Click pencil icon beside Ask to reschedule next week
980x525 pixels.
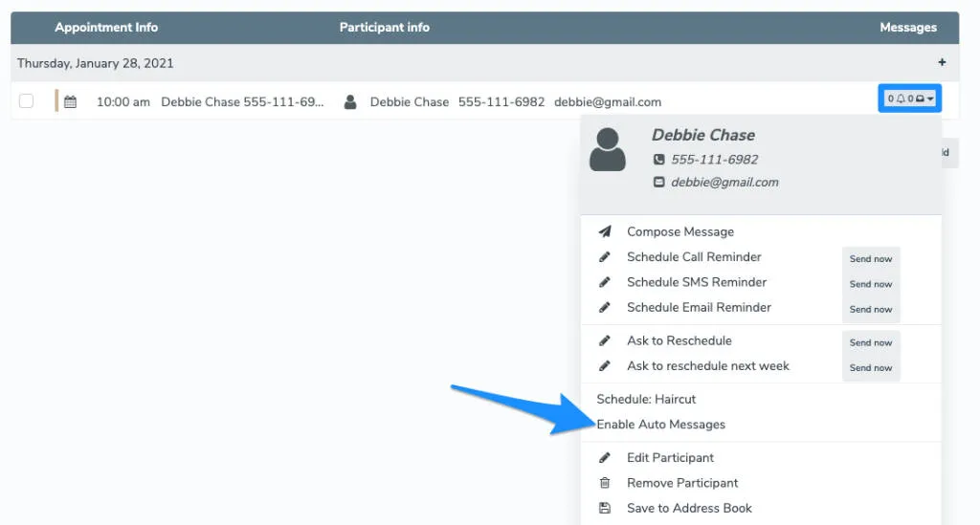click(x=605, y=366)
